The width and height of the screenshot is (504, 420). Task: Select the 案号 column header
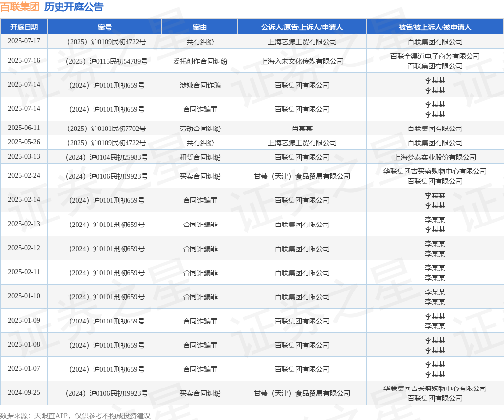click(105, 27)
